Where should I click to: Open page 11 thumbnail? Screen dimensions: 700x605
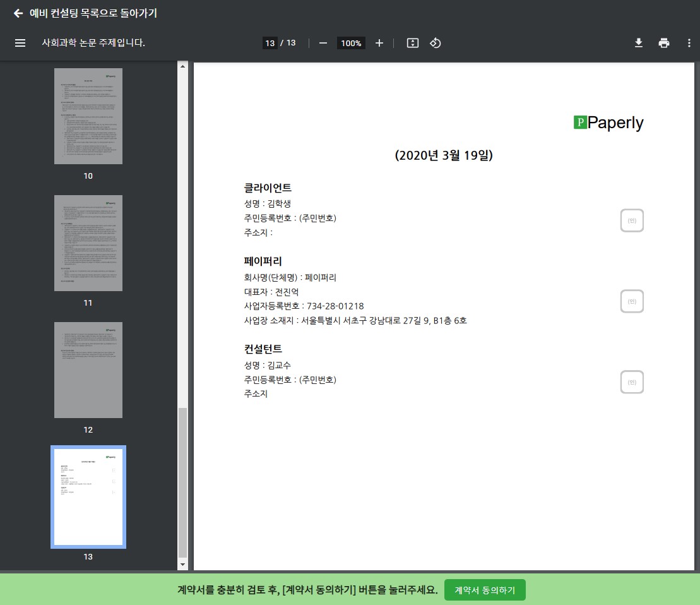(88, 243)
